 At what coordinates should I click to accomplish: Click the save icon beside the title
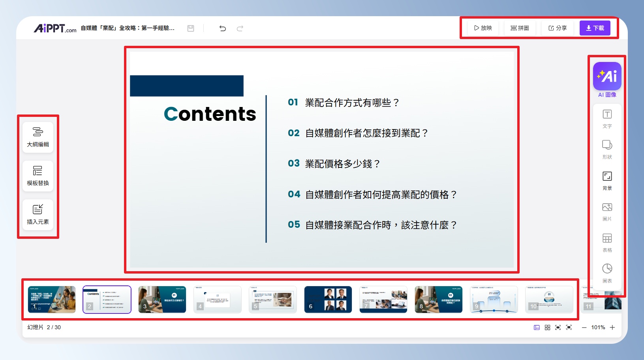click(x=191, y=28)
